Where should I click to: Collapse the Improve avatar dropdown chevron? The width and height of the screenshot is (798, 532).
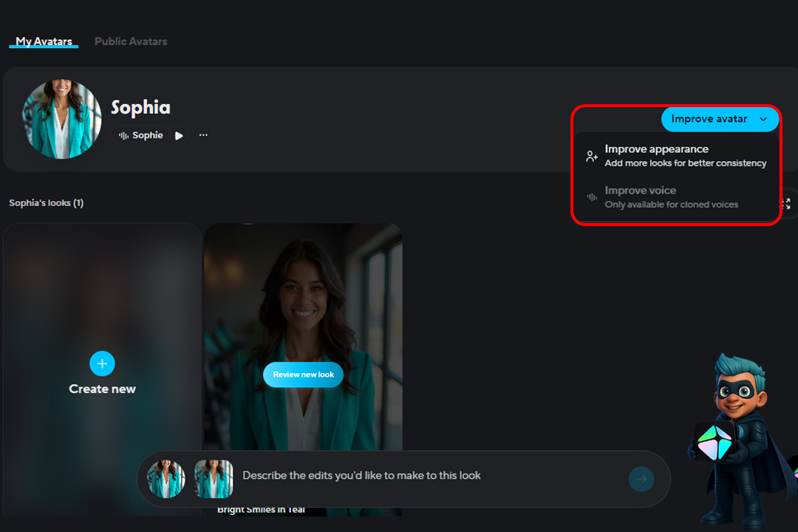[x=763, y=119]
